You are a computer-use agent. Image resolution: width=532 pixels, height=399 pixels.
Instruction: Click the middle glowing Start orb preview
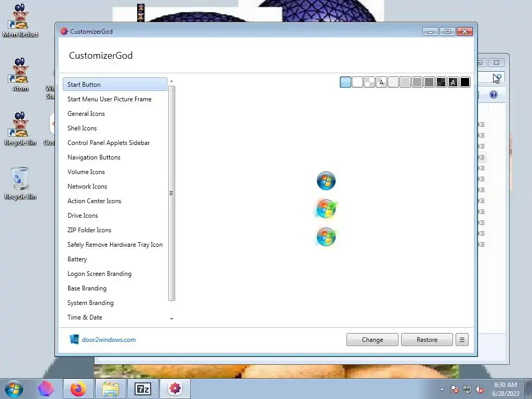pyautogui.click(x=326, y=209)
